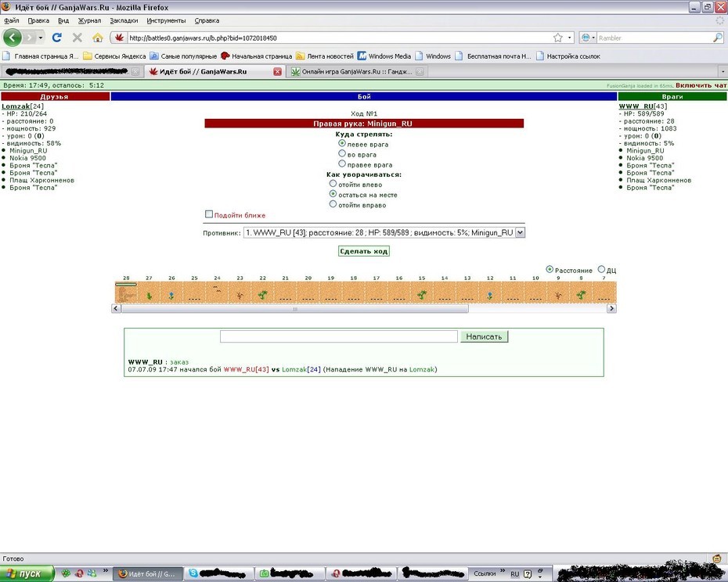Switch to the Онлайн игра GanjaWars.Ru tab
The width and height of the screenshot is (728, 582).
click(x=357, y=71)
